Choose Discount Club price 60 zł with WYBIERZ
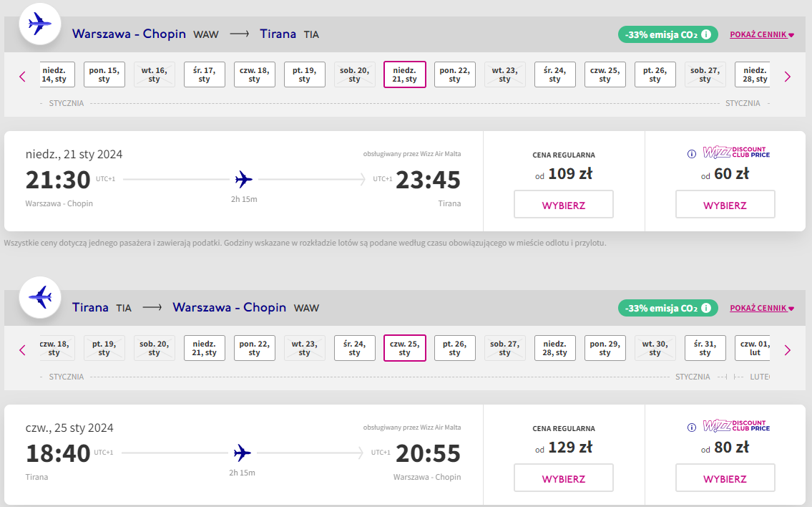The image size is (812, 507). click(725, 204)
